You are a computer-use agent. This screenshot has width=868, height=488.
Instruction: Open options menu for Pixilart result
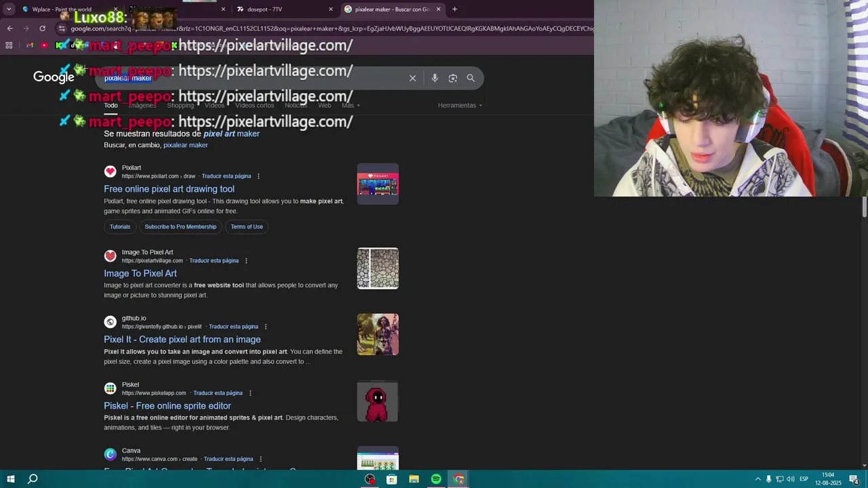tap(258, 176)
